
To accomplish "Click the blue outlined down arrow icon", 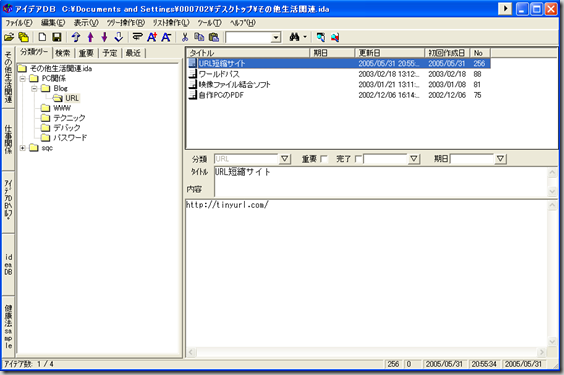I will [119, 37].
